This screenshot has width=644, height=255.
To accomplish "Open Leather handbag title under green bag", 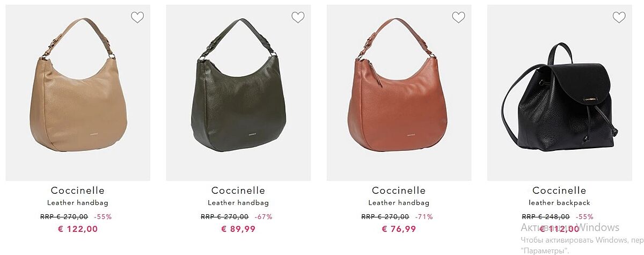I will pos(238,203).
